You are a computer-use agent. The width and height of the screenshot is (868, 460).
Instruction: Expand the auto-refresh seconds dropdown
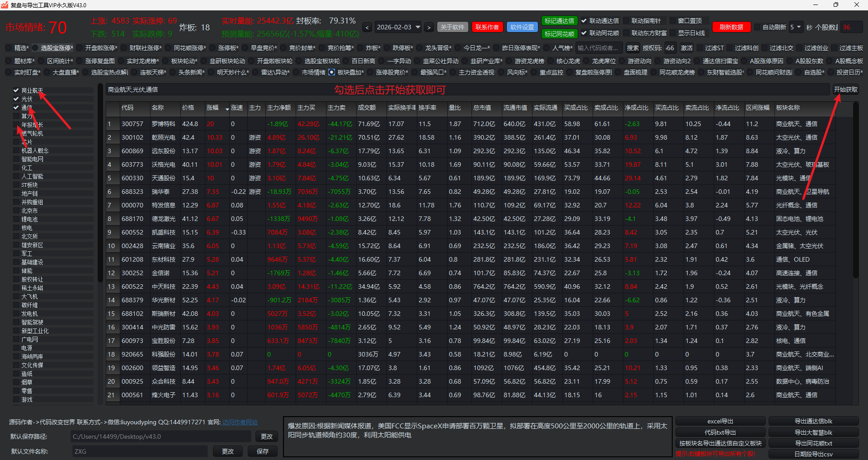799,27
